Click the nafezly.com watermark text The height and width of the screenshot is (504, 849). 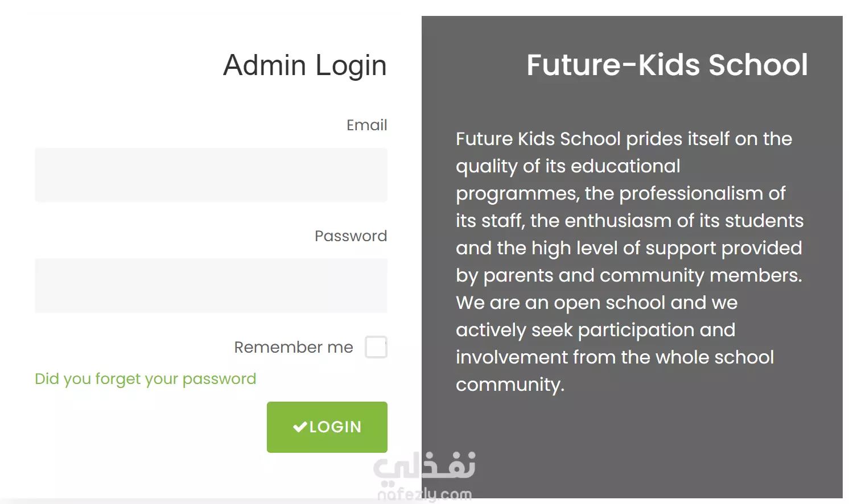[x=424, y=494]
